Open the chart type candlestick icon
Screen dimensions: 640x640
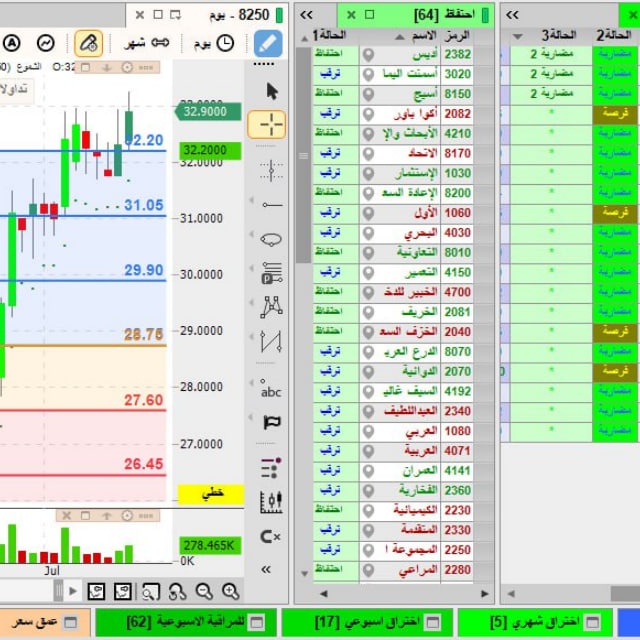tap(271, 502)
